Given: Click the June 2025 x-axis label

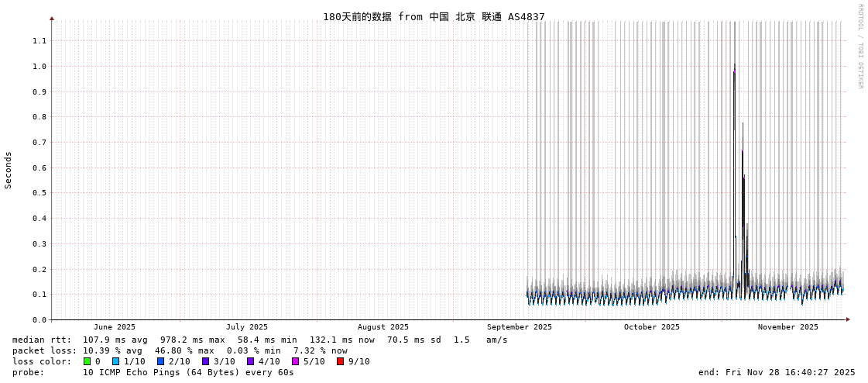Looking at the screenshot, I should click(x=115, y=327).
